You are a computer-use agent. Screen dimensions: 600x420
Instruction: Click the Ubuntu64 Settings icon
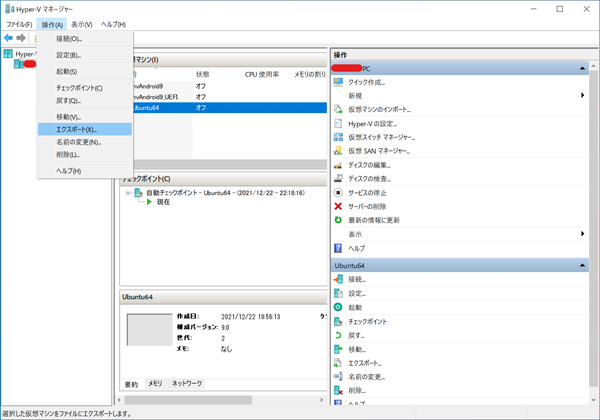point(338,293)
